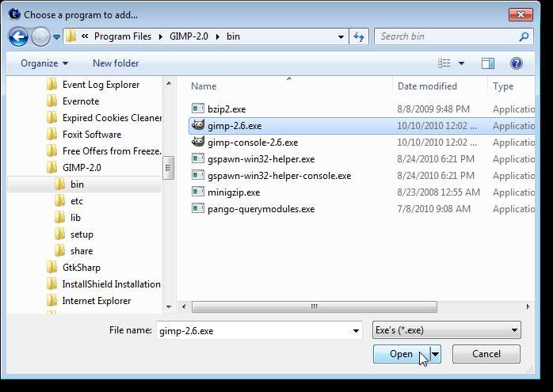The image size is (553, 392).
Task: Click the Help question mark icon
Action: tap(517, 63)
